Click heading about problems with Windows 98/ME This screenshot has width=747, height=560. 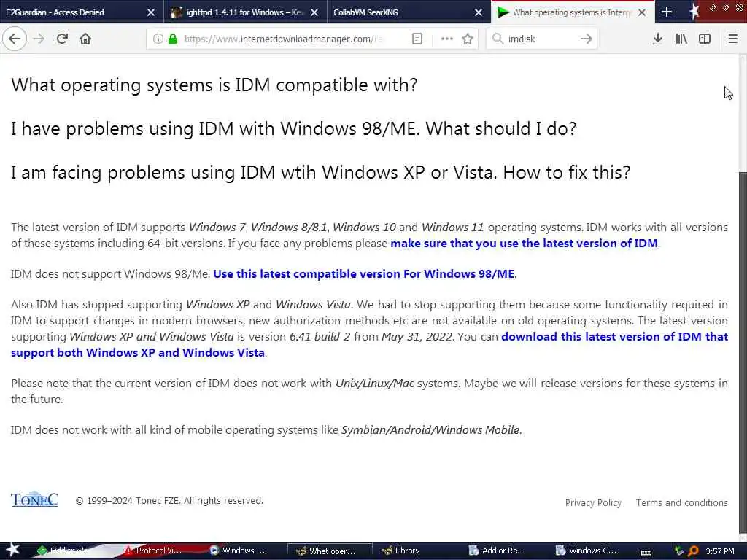293,128
